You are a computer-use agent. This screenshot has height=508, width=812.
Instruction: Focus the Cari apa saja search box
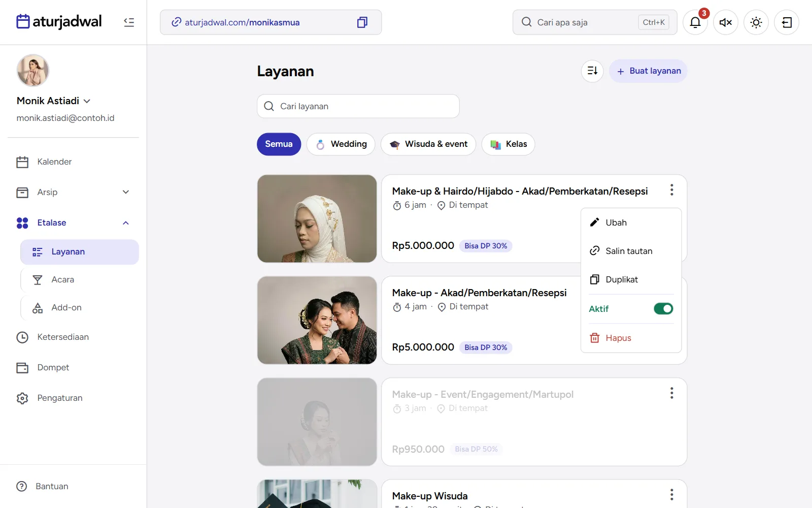595,22
